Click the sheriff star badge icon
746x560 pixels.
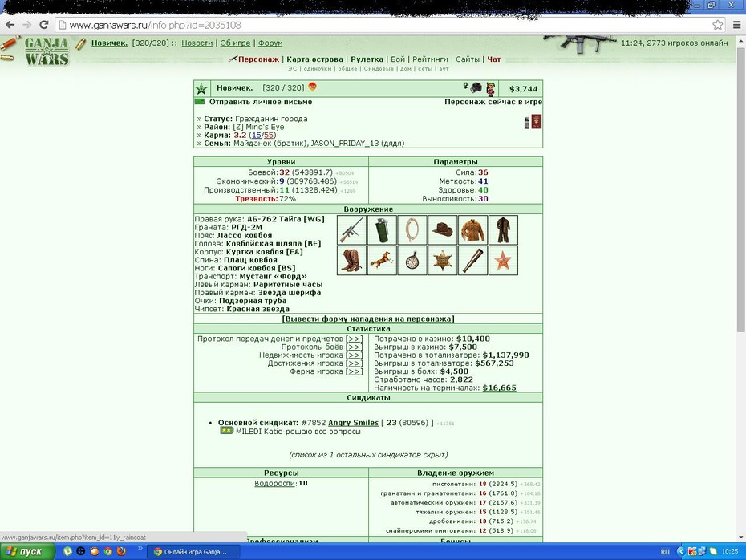pyautogui.click(x=443, y=260)
